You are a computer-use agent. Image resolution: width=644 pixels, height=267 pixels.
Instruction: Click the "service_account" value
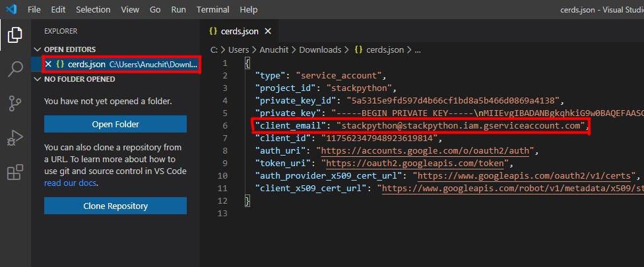tap(339, 75)
